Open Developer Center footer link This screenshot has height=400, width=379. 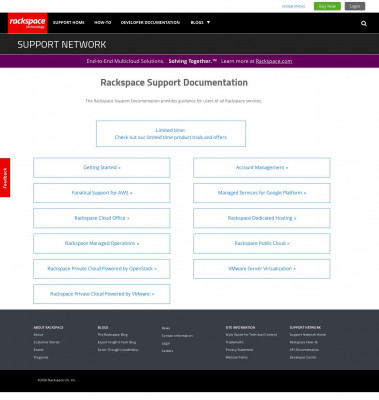[303, 357]
